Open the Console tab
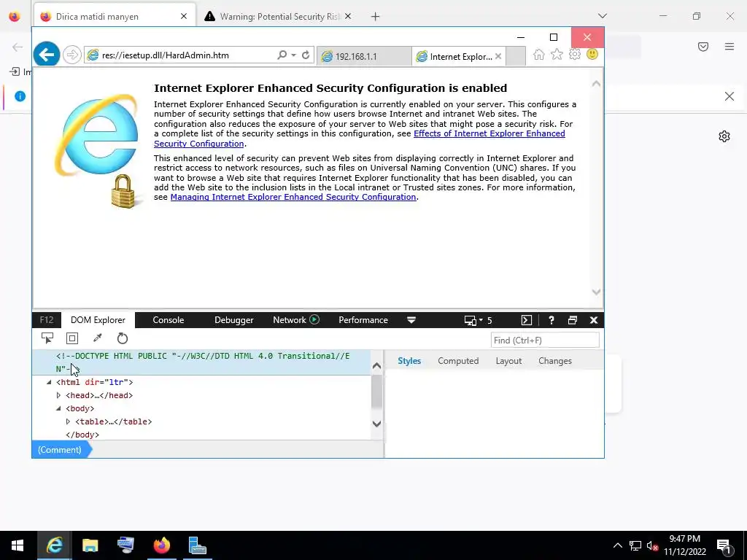Screen dimensions: 747x560 click(x=169, y=320)
